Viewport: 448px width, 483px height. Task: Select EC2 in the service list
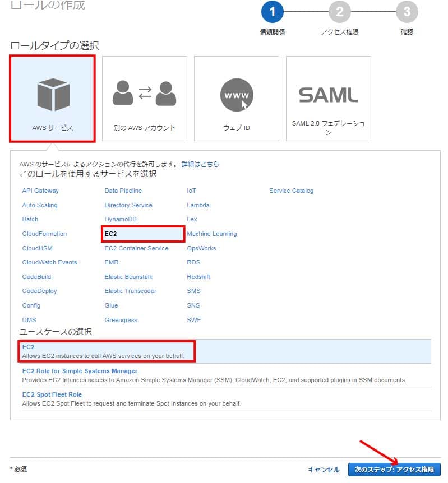click(x=110, y=234)
